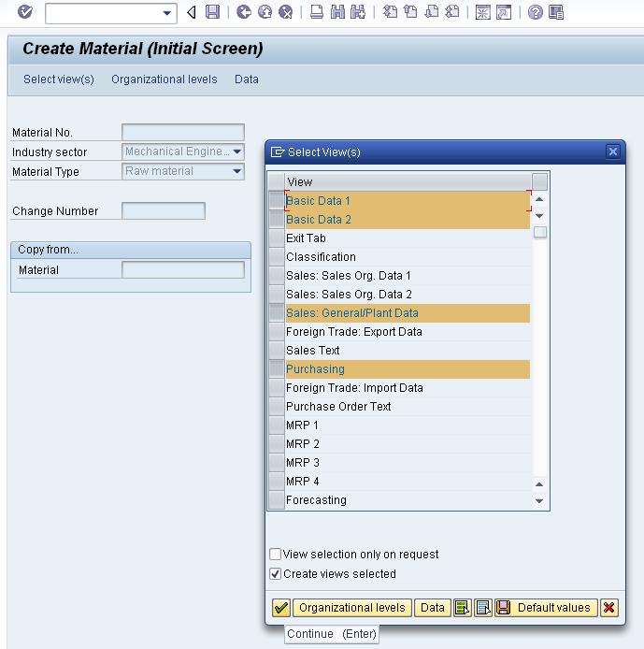Click the Last Page icon

[x=452, y=12]
